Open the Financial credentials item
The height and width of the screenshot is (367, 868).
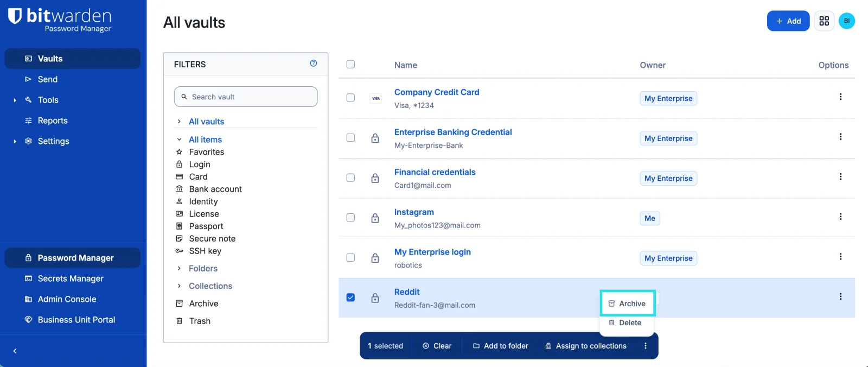pyautogui.click(x=435, y=172)
